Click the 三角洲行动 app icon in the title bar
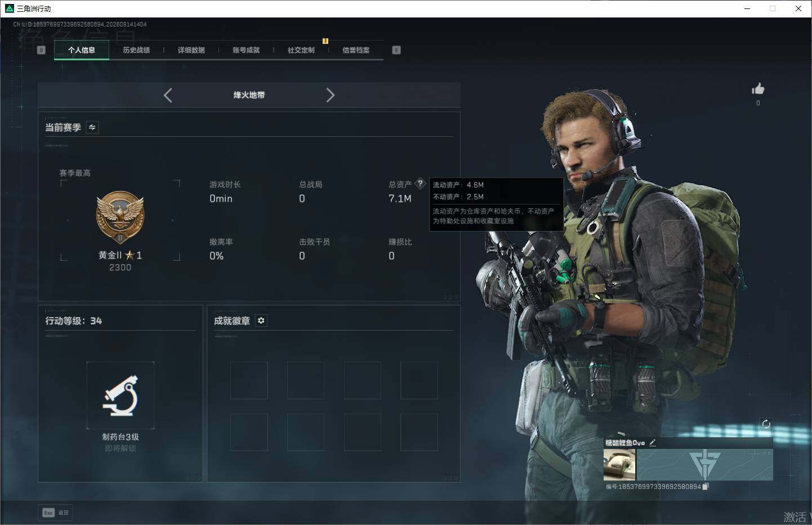 pyautogui.click(x=9, y=8)
